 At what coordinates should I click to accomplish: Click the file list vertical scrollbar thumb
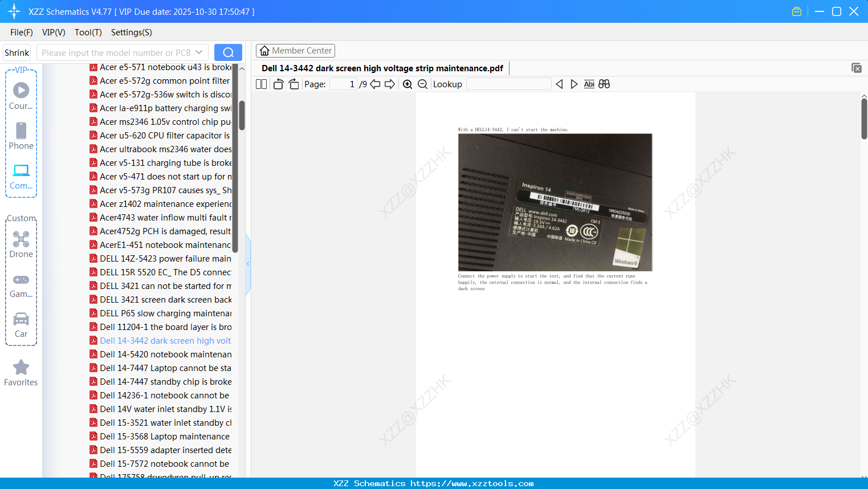click(x=242, y=116)
